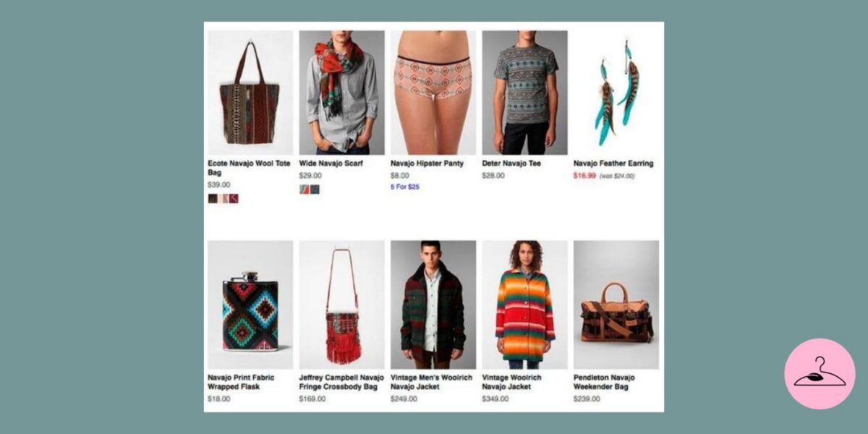The height and width of the screenshot is (434, 868).
Task: Select the first scarf color swatch
Action: (304, 189)
